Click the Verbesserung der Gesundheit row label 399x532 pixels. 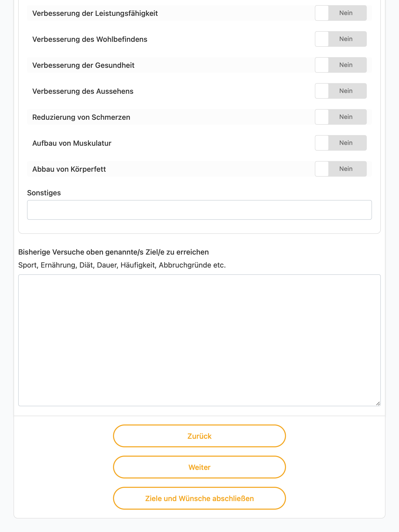(83, 65)
